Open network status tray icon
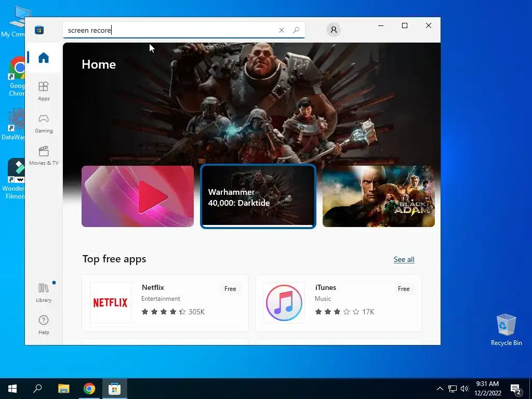 [453, 389]
